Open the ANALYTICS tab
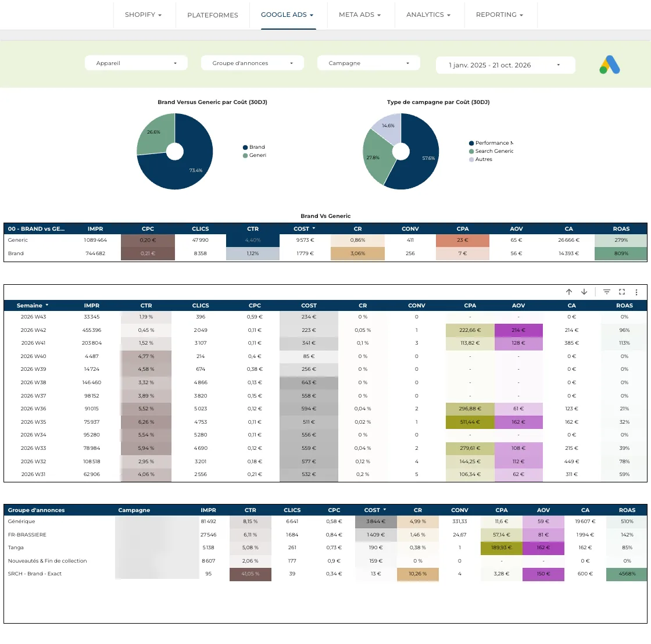The width and height of the screenshot is (651, 644). pyautogui.click(x=428, y=15)
